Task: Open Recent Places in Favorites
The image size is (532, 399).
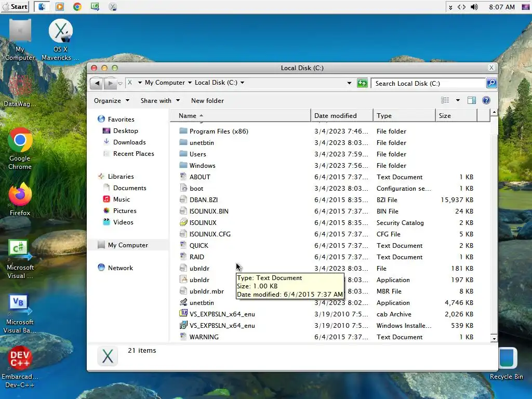Action: click(134, 154)
